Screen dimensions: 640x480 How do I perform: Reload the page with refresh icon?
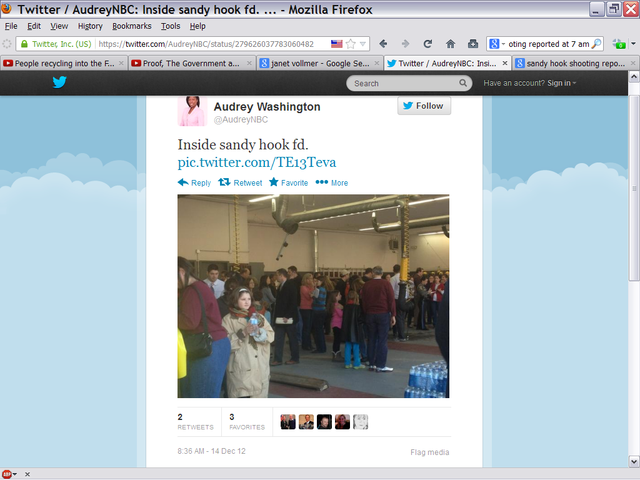[x=428, y=44]
